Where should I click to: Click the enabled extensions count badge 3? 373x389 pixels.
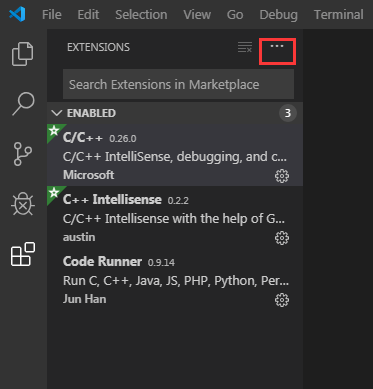[x=288, y=113]
